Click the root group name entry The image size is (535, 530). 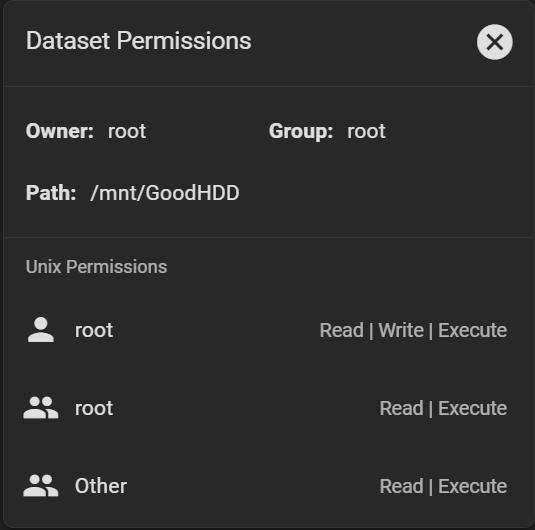click(94, 408)
